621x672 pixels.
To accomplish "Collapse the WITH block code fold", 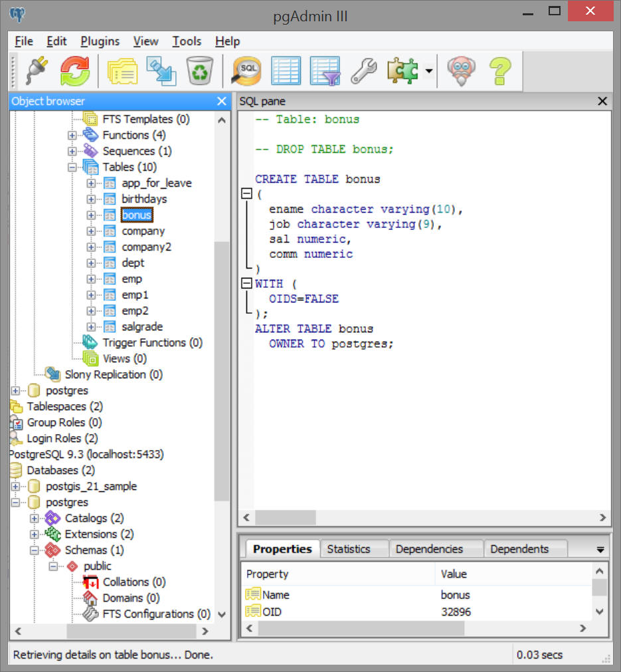I will coord(246,284).
